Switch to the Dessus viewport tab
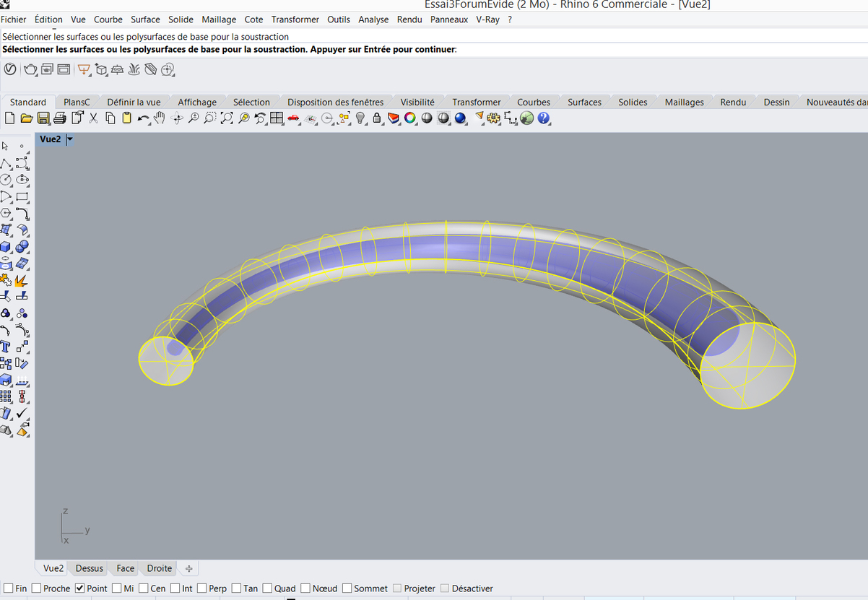The image size is (868, 600). click(90, 568)
